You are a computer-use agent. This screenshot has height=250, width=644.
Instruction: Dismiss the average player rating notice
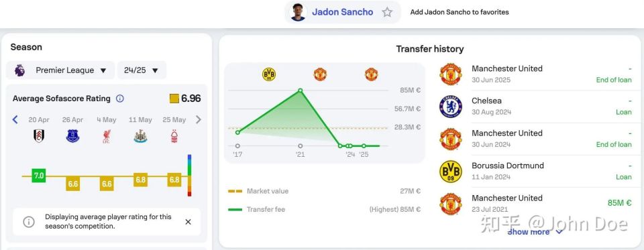pyautogui.click(x=188, y=222)
